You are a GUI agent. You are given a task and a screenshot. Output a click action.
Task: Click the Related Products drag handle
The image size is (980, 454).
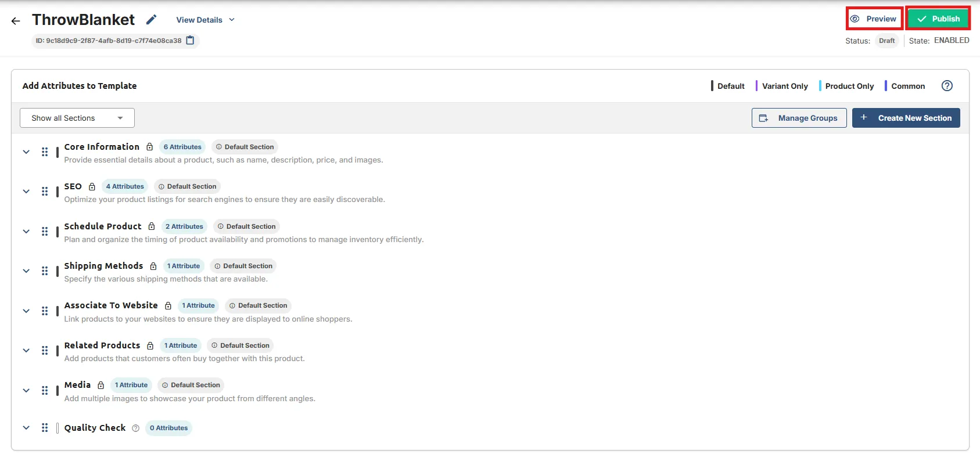pyautogui.click(x=45, y=351)
